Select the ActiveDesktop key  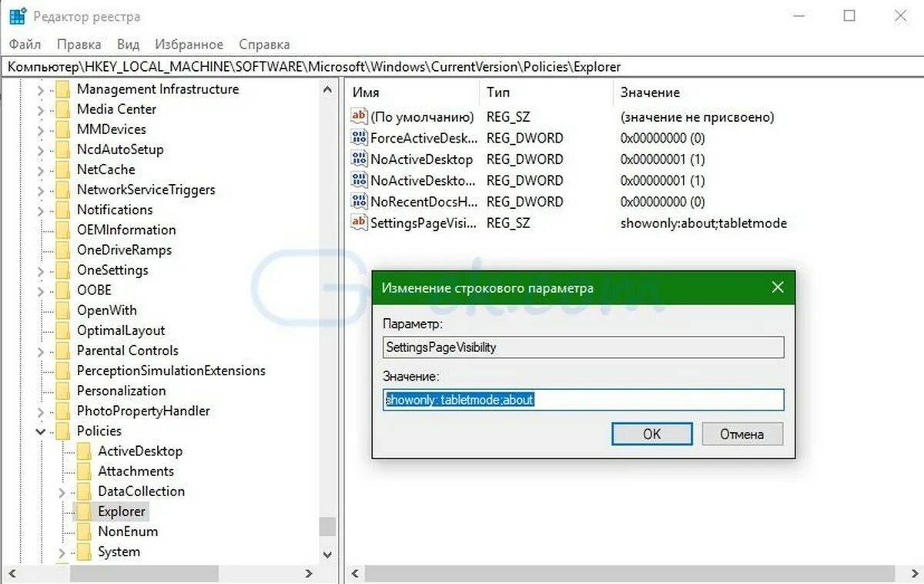click(x=140, y=451)
